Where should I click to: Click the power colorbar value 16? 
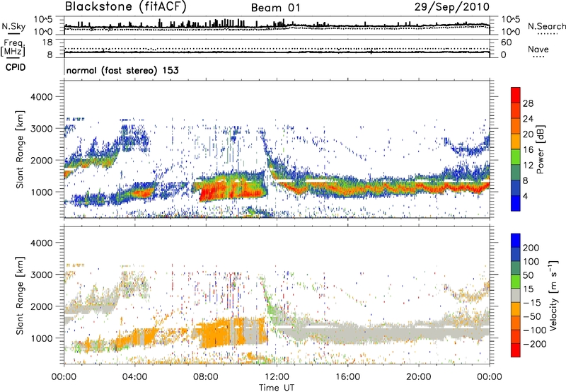coord(528,150)
